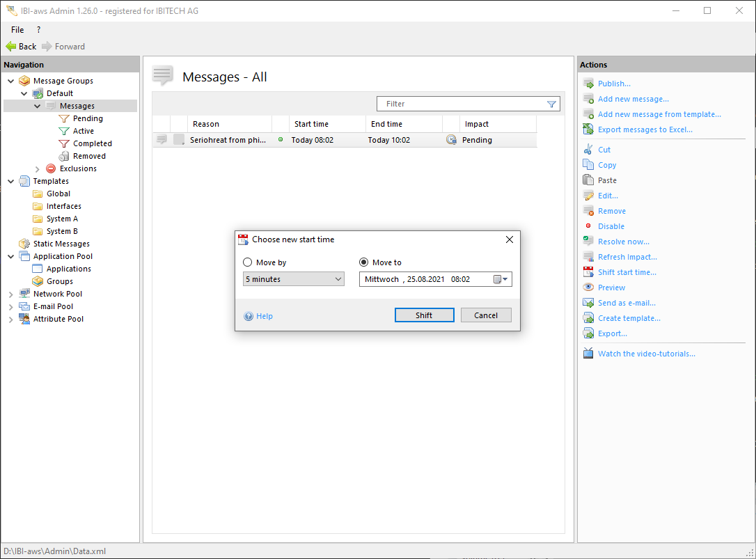Image resolution: width=756 pixels, height=559 pixels.
Task: Click the Back arrow icon
Action: [x=11, y=47]
